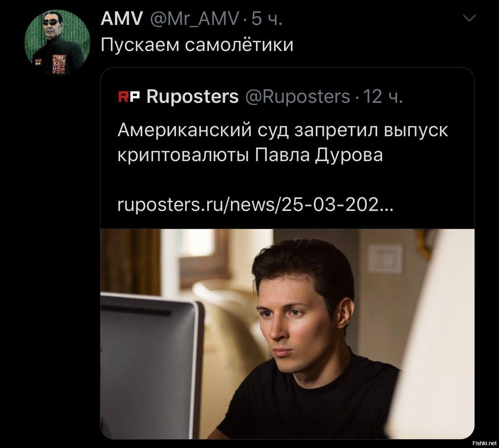
Task: Open AMV's round profile avatar
Action: pyautogui.click(x=55, y=43)
